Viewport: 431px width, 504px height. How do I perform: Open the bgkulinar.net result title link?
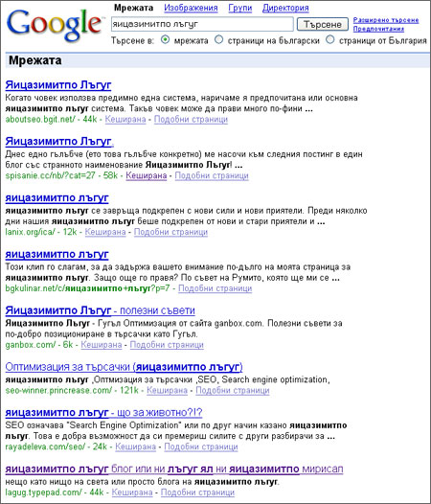coord(57,254)
